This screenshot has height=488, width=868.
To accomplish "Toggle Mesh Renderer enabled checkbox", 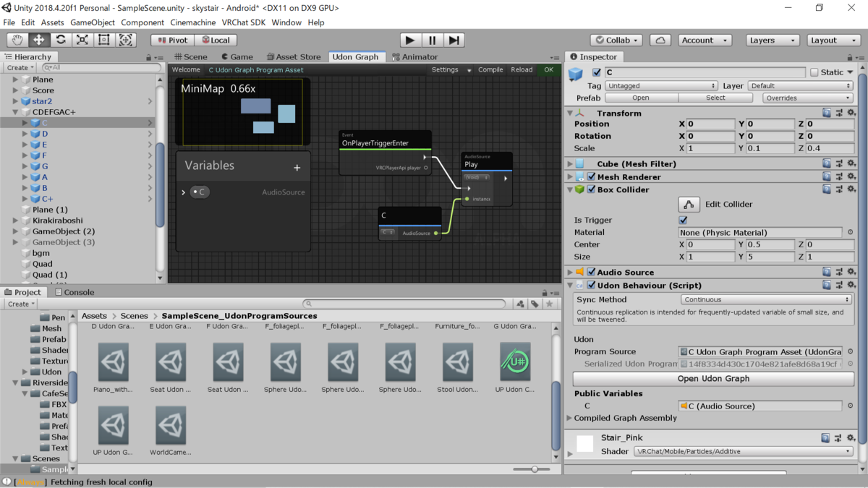I will pyautogui.click(x=592, y=177).
